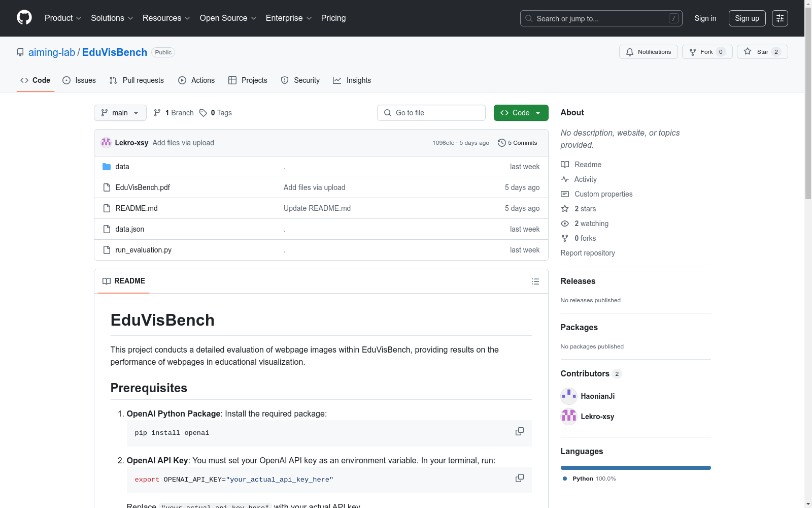View the 5 Commits link

518,143
